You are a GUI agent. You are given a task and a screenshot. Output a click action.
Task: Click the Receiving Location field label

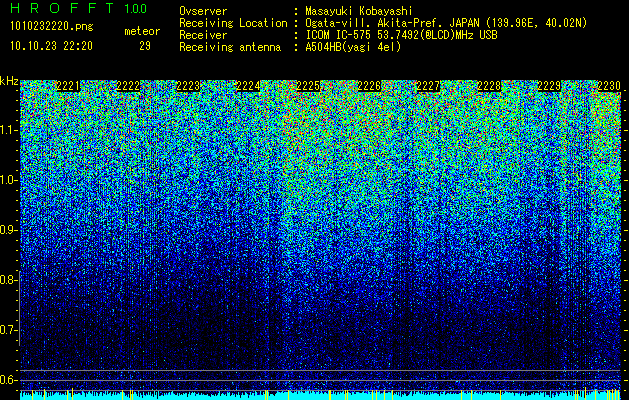(x=233, y=23)
